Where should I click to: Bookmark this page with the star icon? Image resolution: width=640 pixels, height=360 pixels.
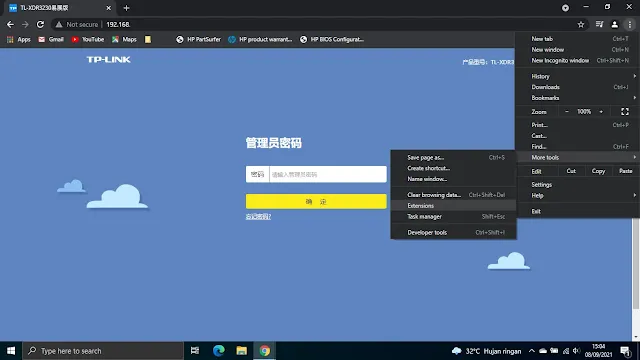pyautogui.click(x=581, y=24)
